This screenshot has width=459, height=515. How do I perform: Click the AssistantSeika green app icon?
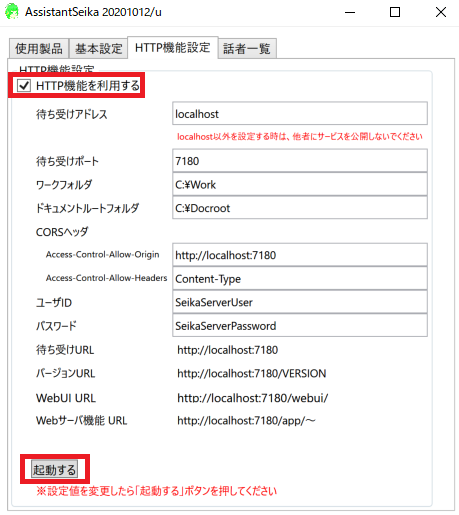12,11
